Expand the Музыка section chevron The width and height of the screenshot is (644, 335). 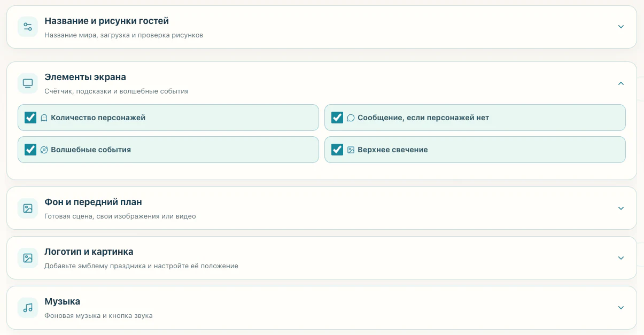621,308
